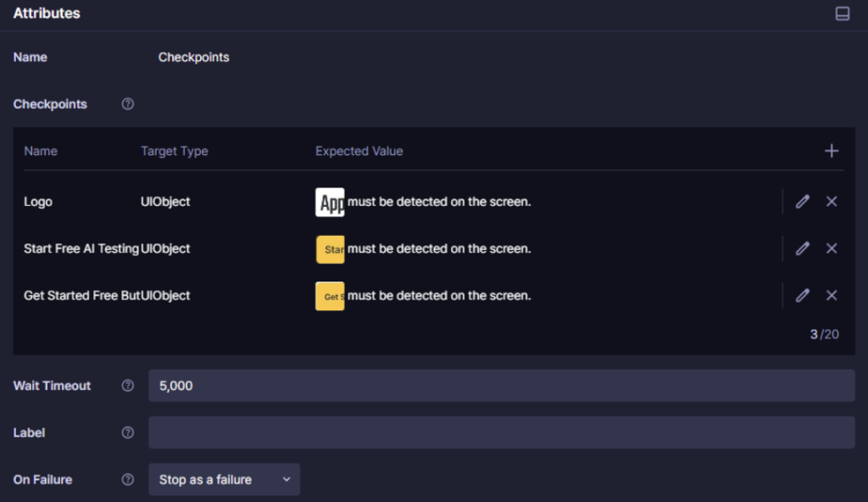Remove the Get Started Free Button checkpoint
This screenshot has width=868, height=502.
[832, 295]
